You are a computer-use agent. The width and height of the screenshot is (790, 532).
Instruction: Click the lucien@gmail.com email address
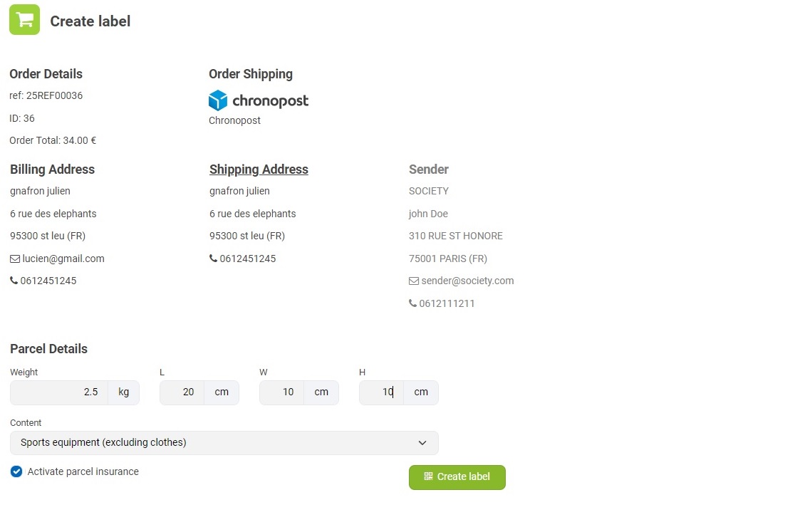click(63, 259)
